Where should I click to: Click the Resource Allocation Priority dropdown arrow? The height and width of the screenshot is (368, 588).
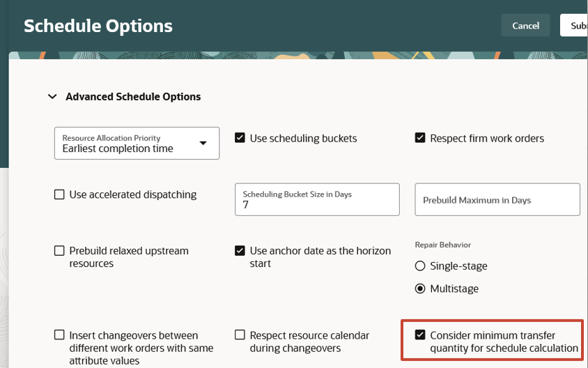[203, 143]
